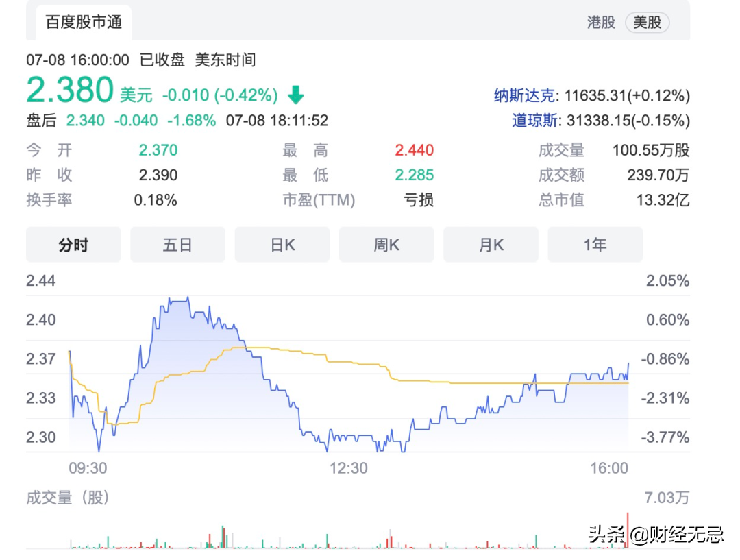The image size is (740, 560).
Task: Select the 美股 market toggle
Action: [647, 23]
